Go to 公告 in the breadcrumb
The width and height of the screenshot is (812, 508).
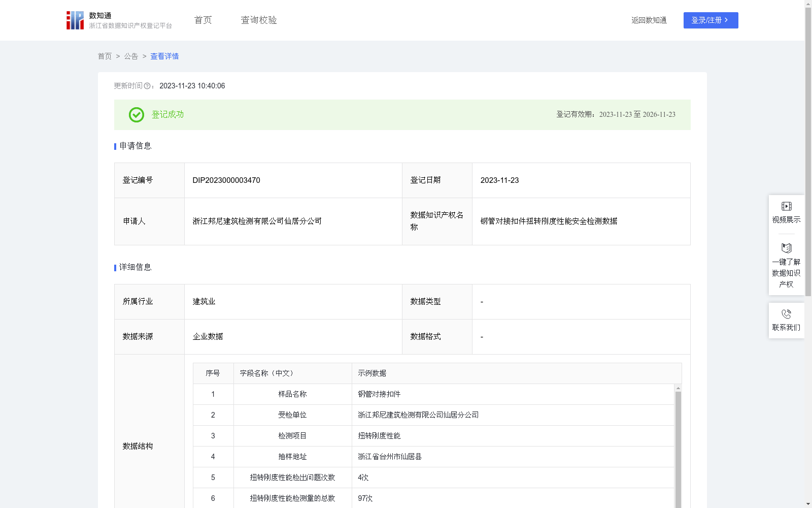[x=131, y=56]
